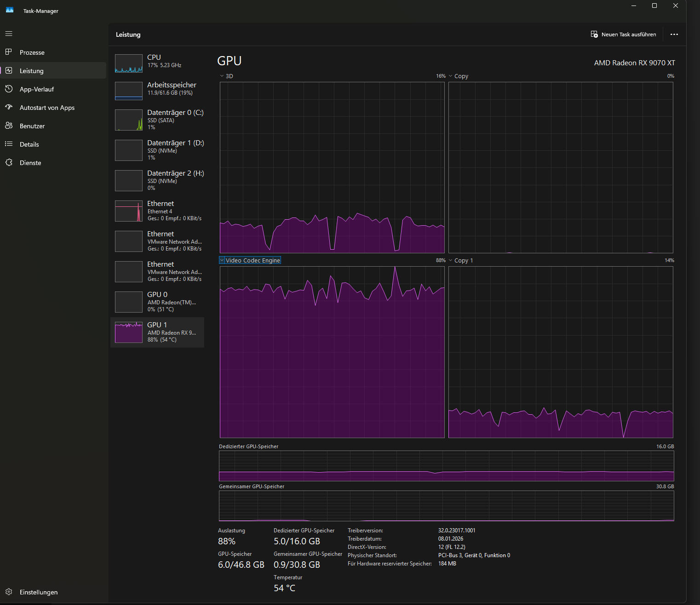Click Neuen Task ausführen button
The height and width of the screenshot is (605, 700).
pyautogui.click(x=624, y=34)
